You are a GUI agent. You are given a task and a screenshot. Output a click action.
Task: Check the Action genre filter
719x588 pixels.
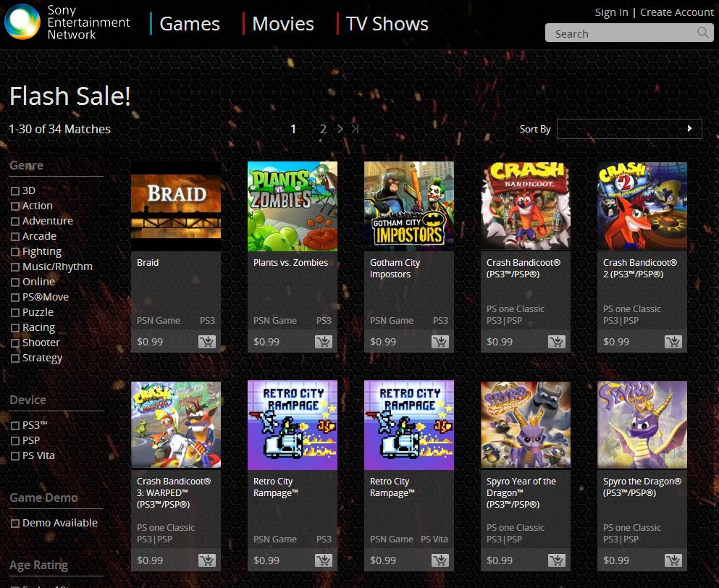pyautogui.click(x=15, y=206)
